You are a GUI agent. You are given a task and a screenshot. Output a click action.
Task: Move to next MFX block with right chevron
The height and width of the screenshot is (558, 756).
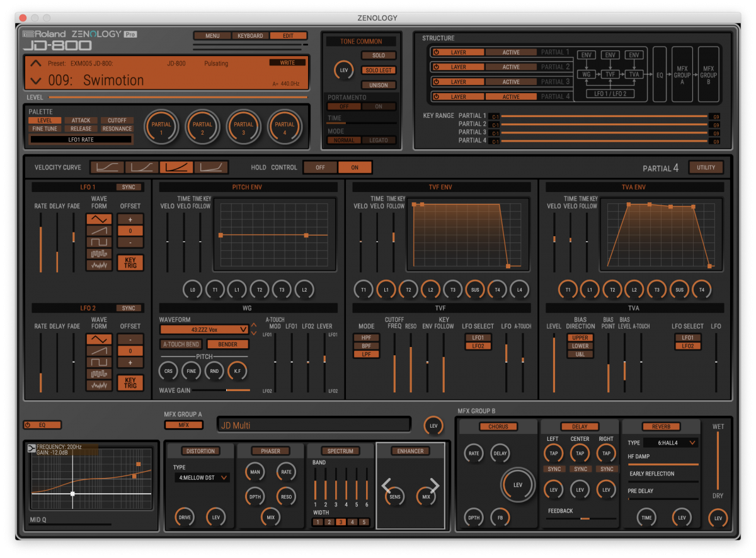434,486
